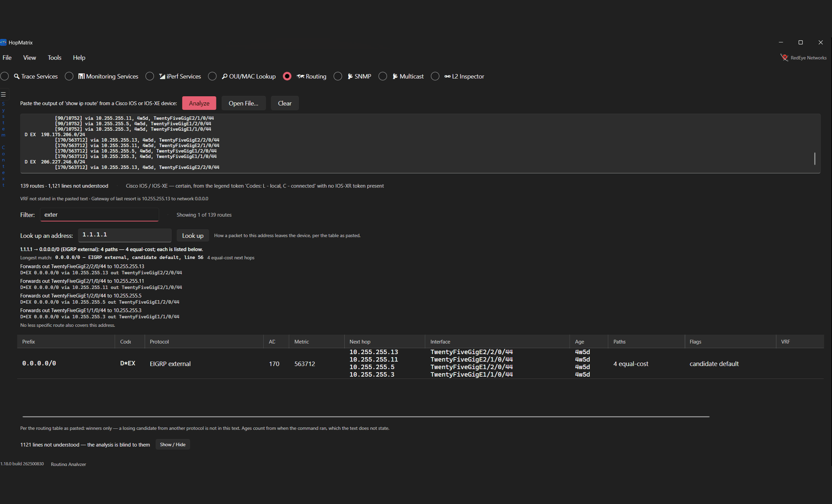This screenshot has width=832, height=504.
Task: Sort by the Paths column header
Action: [x=646, y=342]
